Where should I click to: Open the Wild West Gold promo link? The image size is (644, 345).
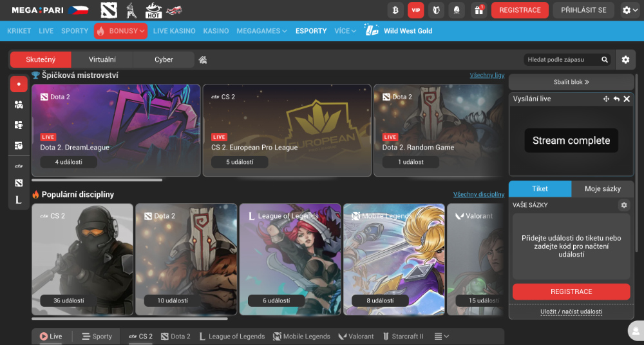(399, 31)
